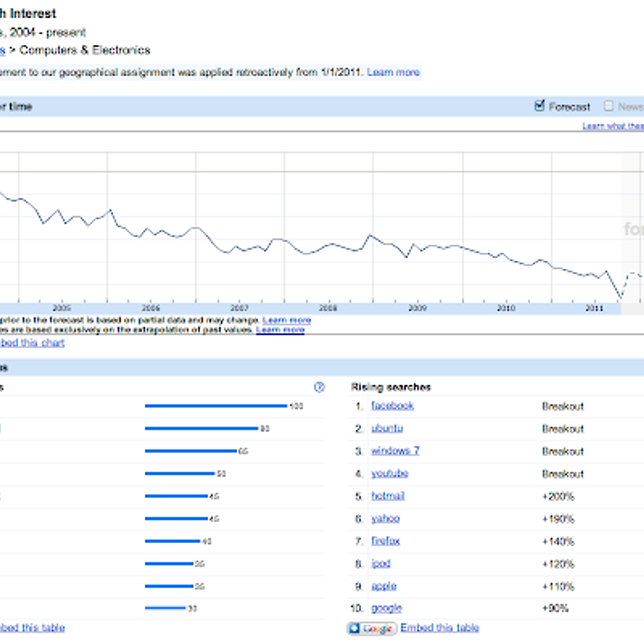
Task: Click the bar with value 40
Action: pyautogui.click(x=173, y=541)
